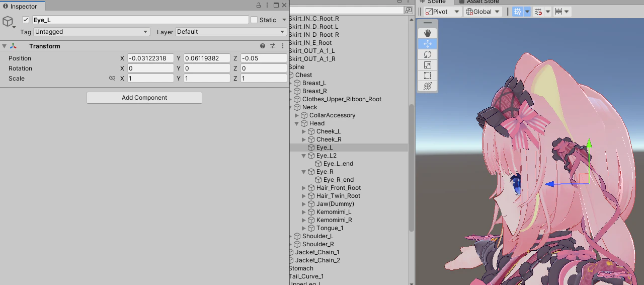The height and width of the screenshot is (285, 644).
Task: Click the Kemomimi_L cube icon
Action: tap(311, 212)
